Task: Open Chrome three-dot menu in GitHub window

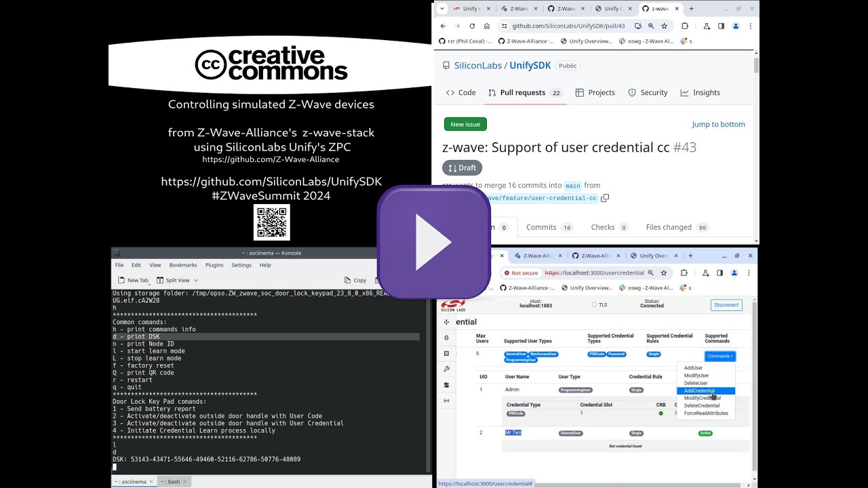Action: click(x=750, y=26)
